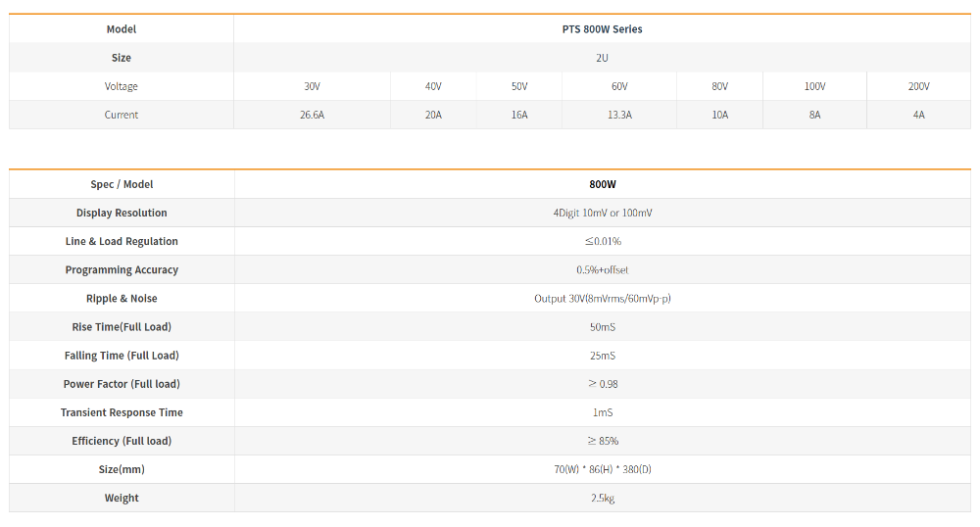This screenshot has height=527, width=980.
Task: Click the Size(mm) dimensions value
Action: (602, 469)
